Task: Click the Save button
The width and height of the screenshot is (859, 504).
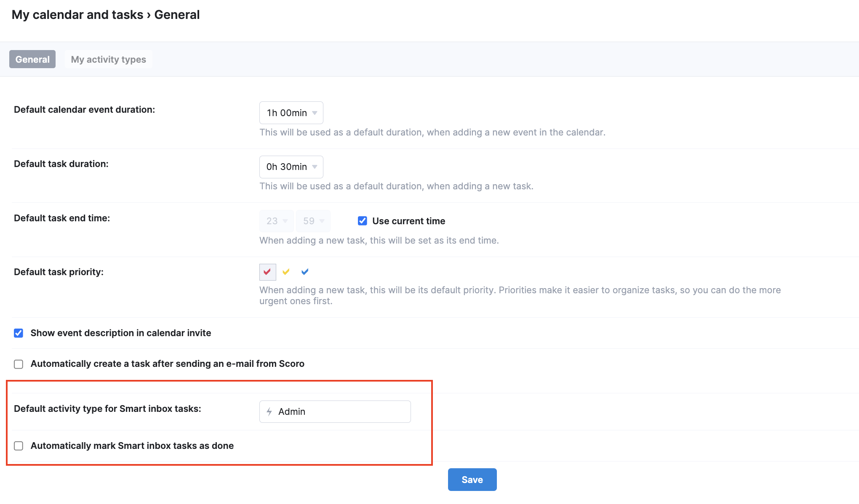Action: tap(472, 480)
